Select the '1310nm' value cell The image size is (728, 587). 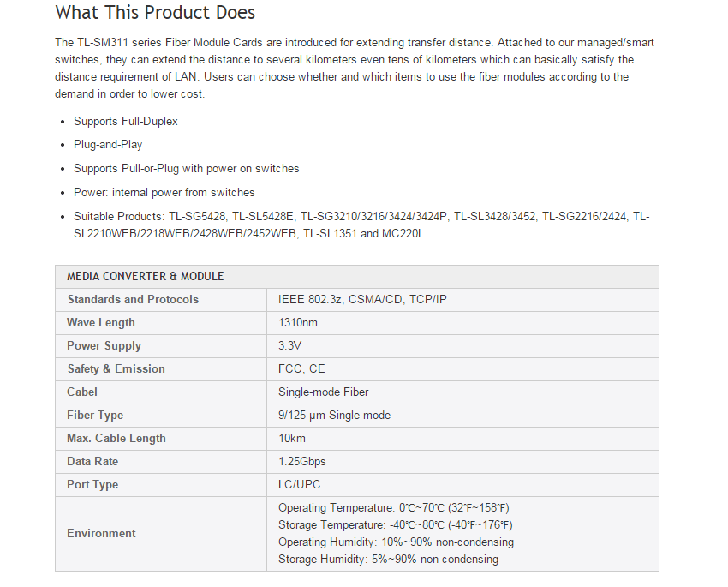pos(298,323)
